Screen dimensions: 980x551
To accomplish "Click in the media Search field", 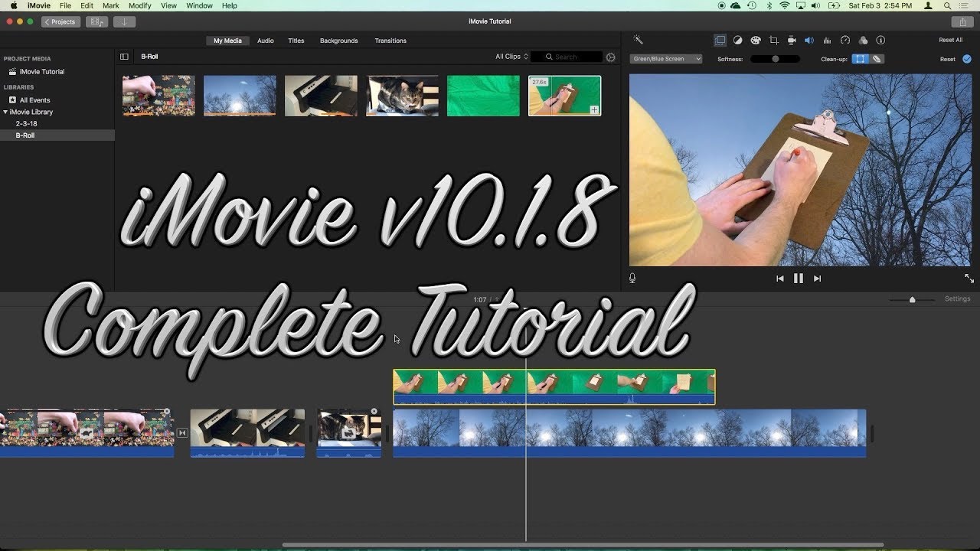I will pos(567,57).
